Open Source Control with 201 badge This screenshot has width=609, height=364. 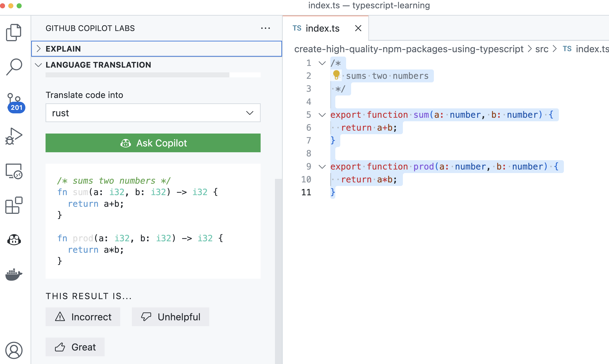tap(14, 103)
